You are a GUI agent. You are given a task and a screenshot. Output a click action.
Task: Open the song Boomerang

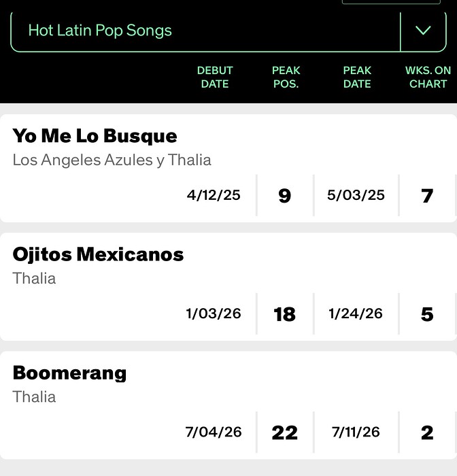coord(69,373)
